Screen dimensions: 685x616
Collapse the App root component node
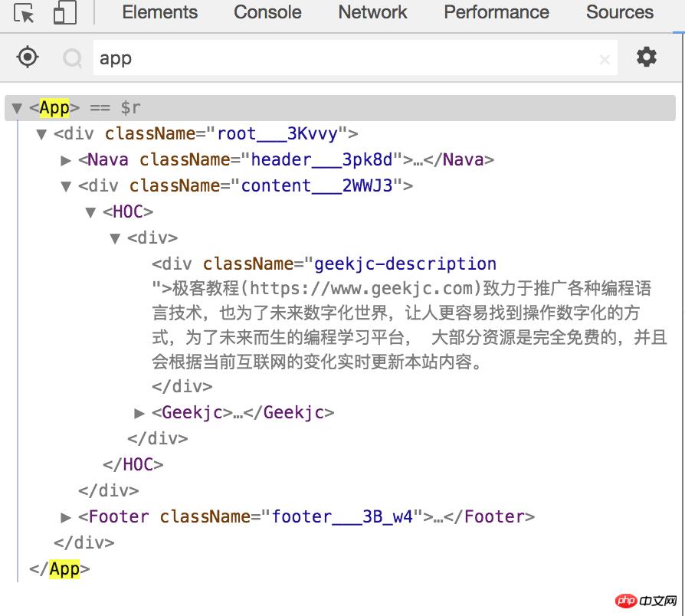point(16,107)
